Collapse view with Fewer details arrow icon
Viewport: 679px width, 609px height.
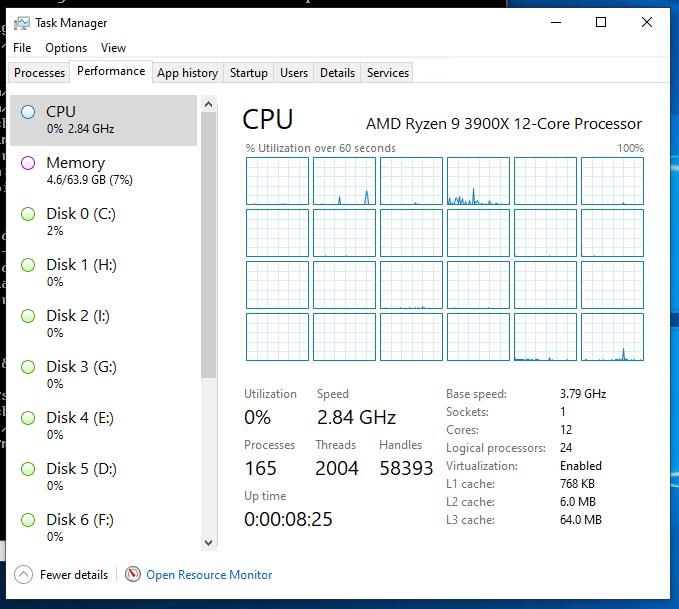[23, 575]
